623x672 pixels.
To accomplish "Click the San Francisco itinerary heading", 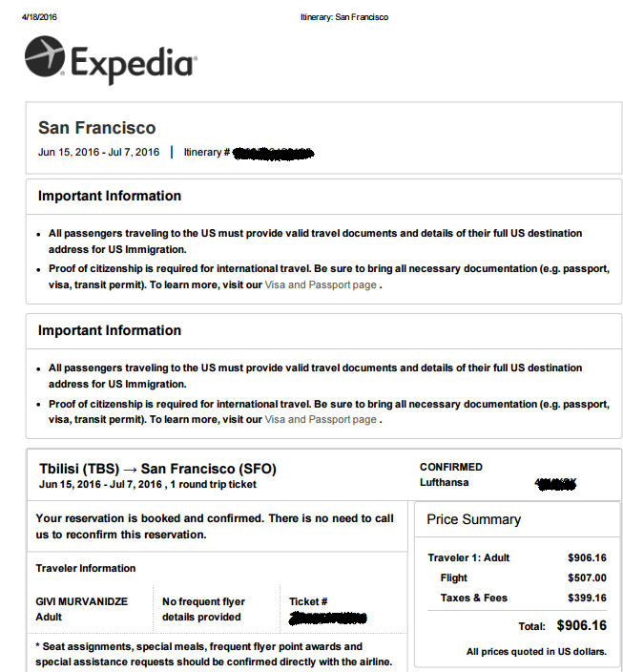I will [x=96, y=128].
